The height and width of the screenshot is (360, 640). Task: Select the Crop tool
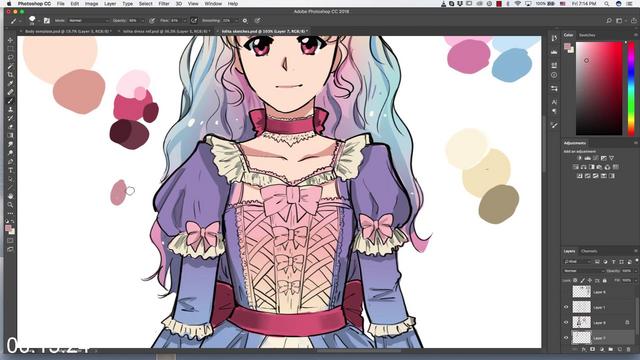point(10,75)
